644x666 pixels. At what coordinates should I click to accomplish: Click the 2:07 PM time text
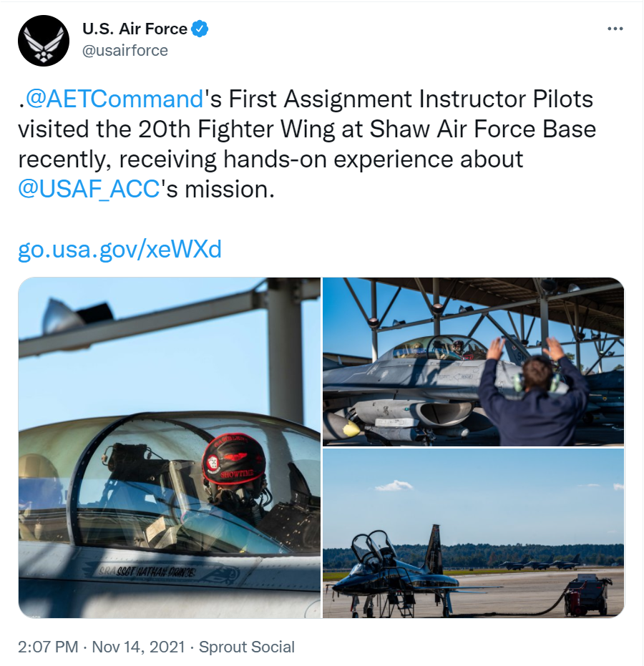click(x=48, y=647)
